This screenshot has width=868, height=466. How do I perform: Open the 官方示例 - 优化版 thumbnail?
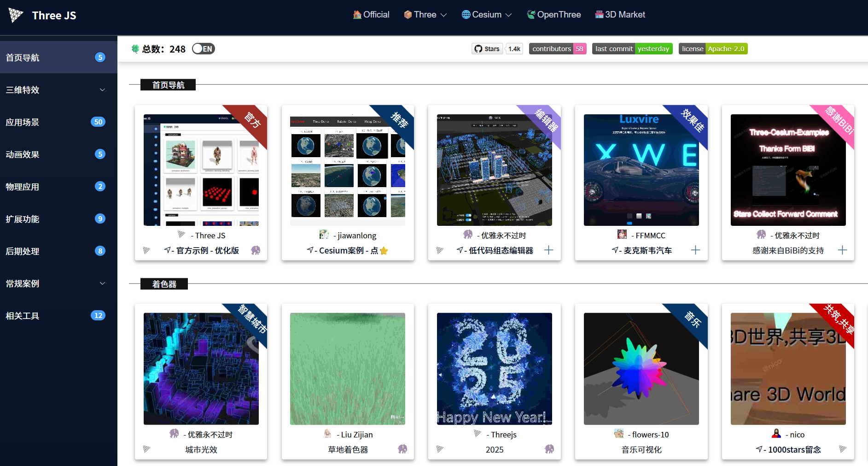(201, 170)
